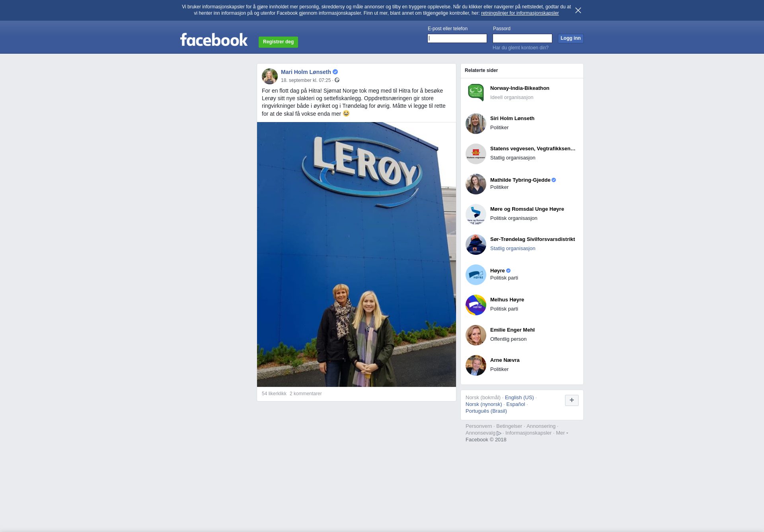Image resolution: width=764 pixels, height=532 pixels.
Task: Click Mari Holm Lønseth's profile picture
Action: 269,76
